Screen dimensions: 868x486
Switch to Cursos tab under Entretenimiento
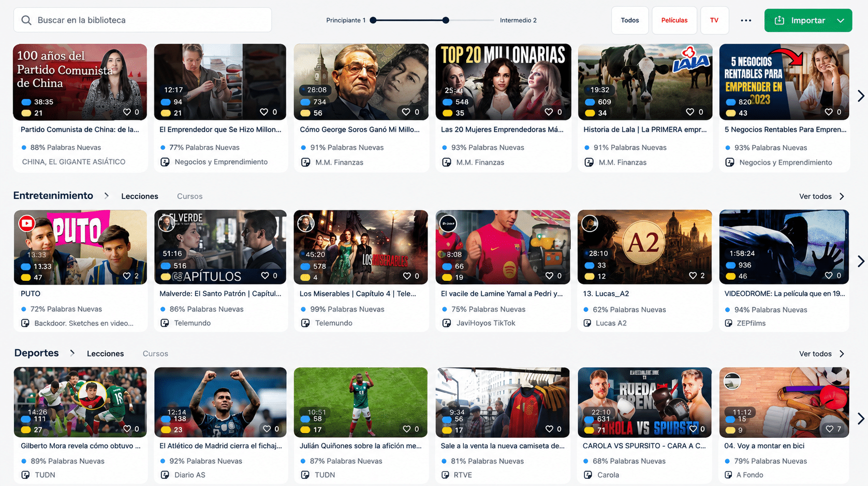tap(189, 196)
